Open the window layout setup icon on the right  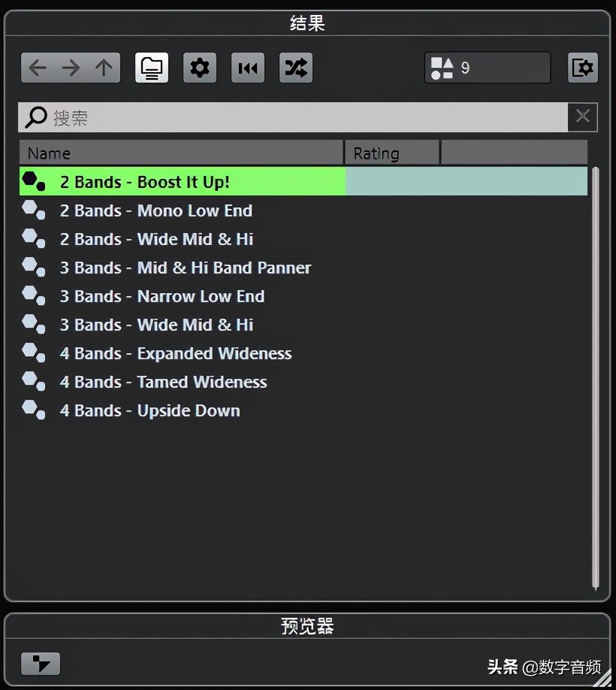click(x=582, y=68)
